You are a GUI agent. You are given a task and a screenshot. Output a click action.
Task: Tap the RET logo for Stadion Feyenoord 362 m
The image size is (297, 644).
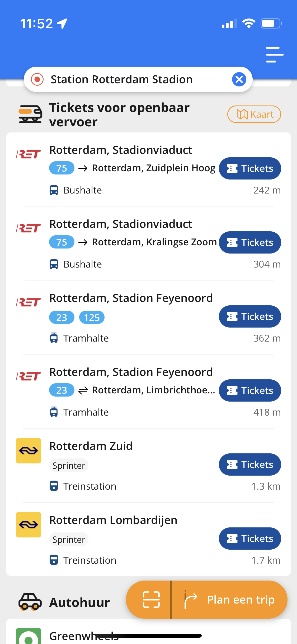[29, 302]
